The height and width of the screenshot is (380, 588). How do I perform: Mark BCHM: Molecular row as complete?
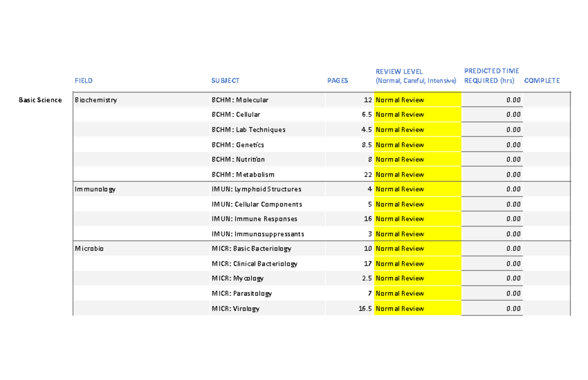545,99
